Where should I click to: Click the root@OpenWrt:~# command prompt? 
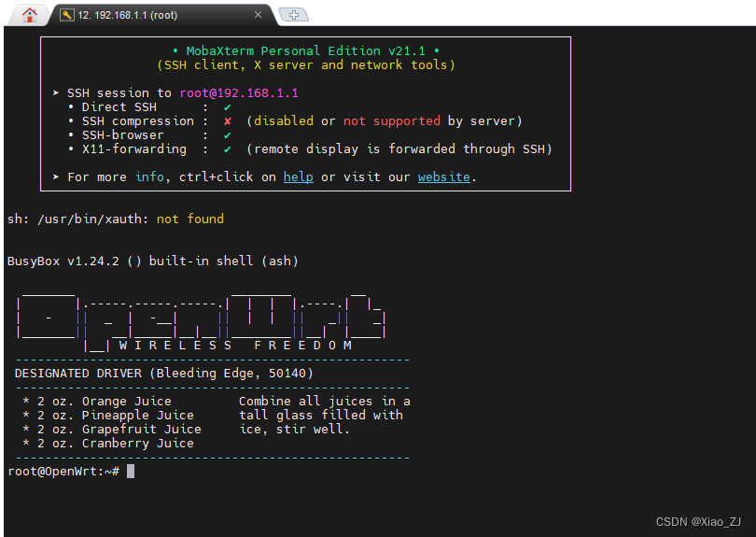click(x=63, y=472)
